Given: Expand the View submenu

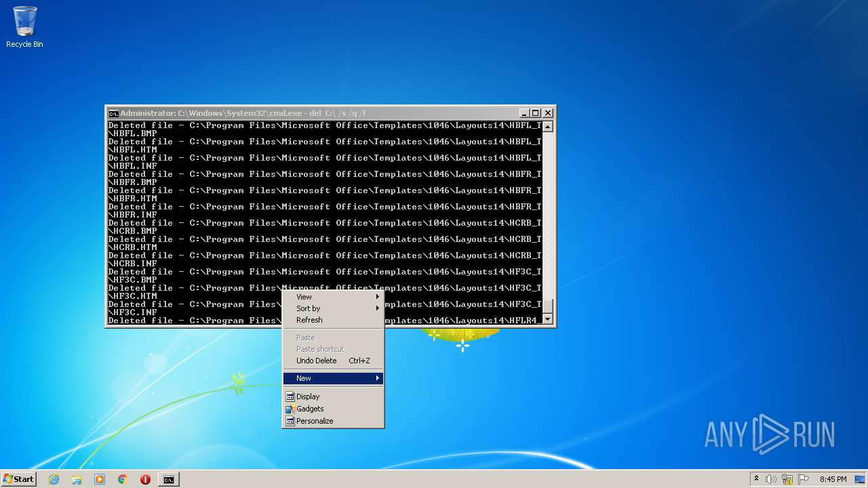Looking at the screenshot, I should (x=333, y=297).
